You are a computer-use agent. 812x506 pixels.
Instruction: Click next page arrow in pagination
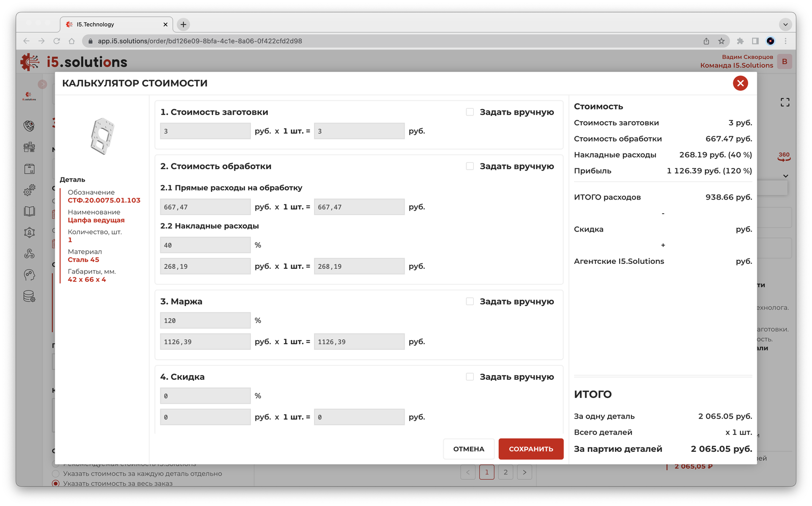point(524,472)
